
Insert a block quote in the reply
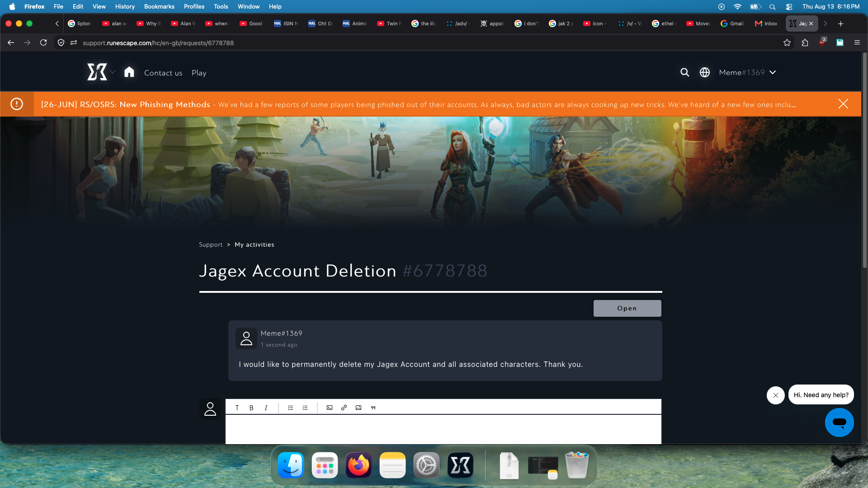373,408
